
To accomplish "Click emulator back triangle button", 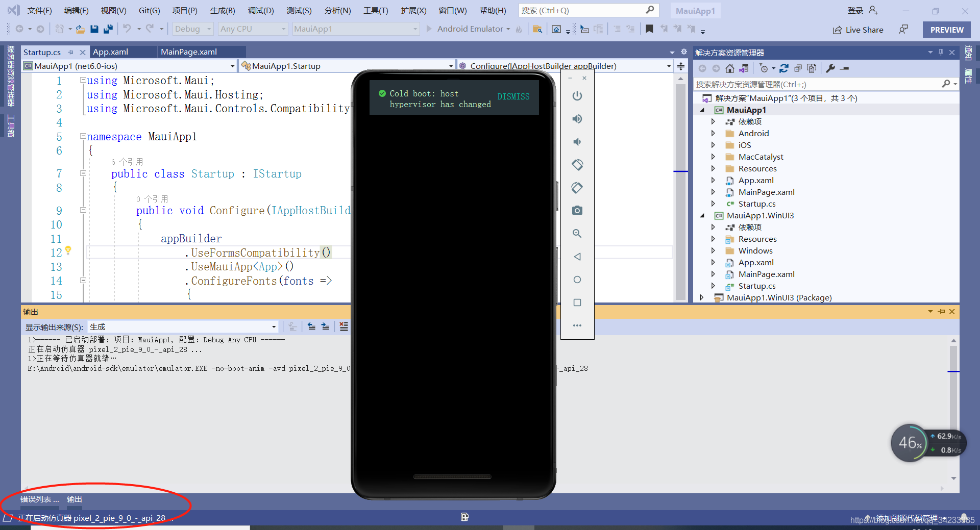I will click(577, 257).
